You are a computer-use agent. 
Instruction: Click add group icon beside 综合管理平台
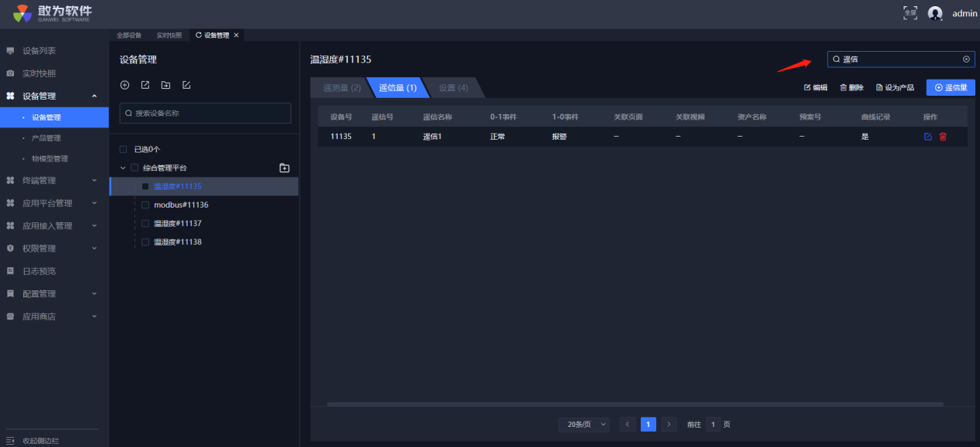click(284, 168)
